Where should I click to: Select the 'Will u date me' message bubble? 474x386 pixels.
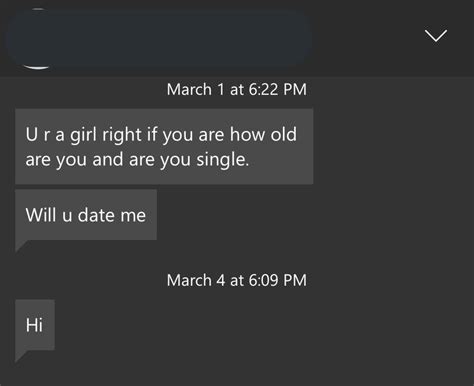pos(86,215)
